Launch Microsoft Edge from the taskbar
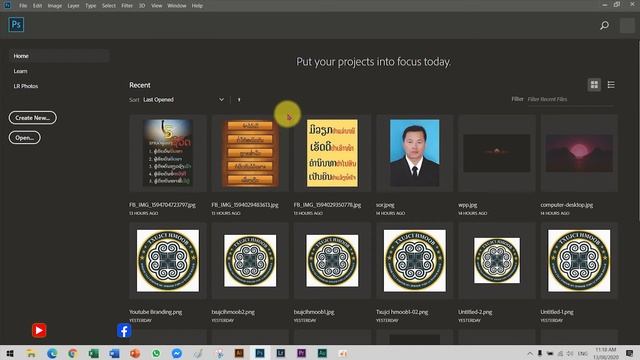Image resolution: width=640 pixels, height=360 pixels. [x=52, y=353]
